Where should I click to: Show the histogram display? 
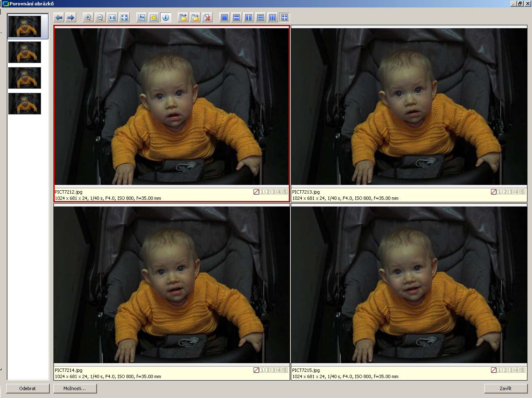click(142, 17)
